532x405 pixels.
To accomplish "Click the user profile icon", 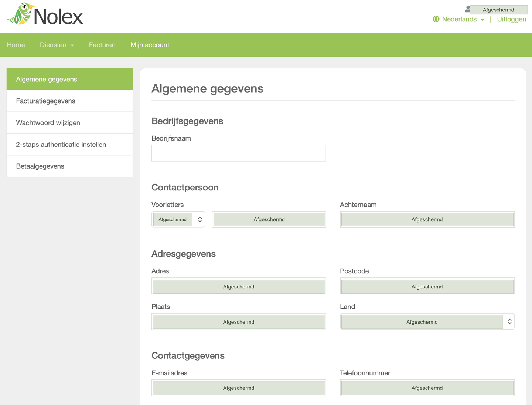I will point(468,9).
